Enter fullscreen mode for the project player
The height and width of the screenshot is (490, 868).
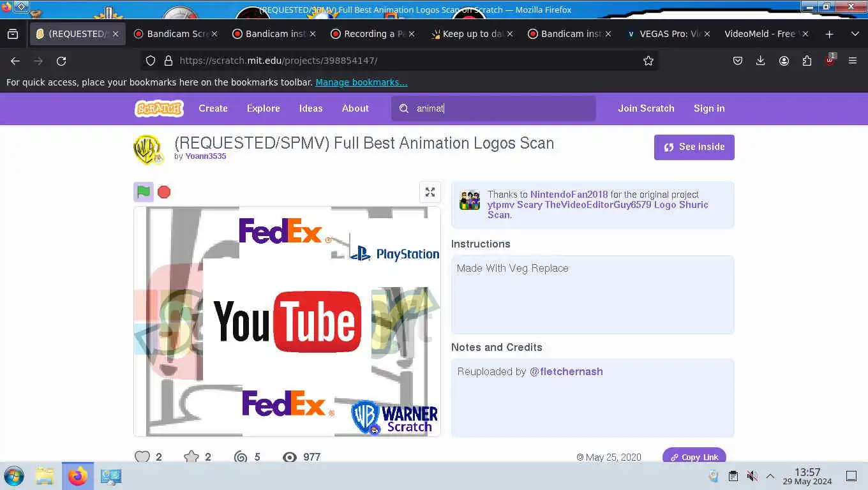pos(430,192)
